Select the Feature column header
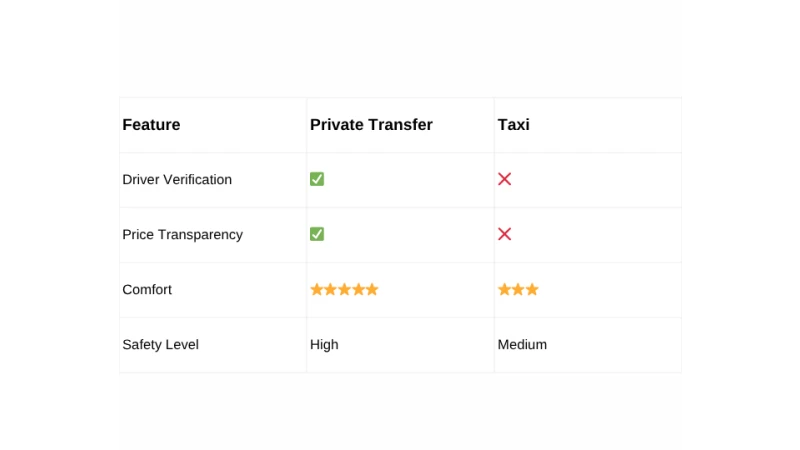The height and width of the screenshot is (450, 800). pos(151,125)
